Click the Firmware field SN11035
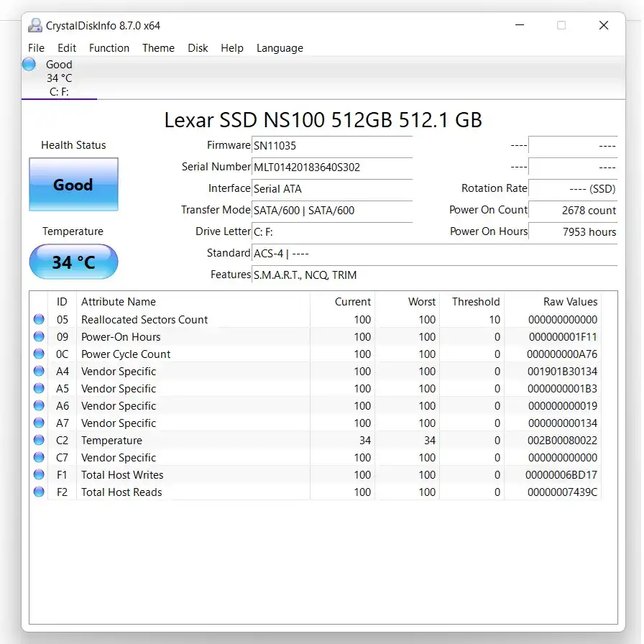The width and height of the screenshot is (644, 644). [332, 146]
